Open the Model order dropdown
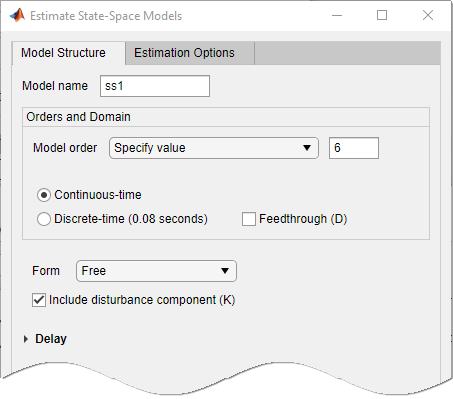This screenshot has width=453, height=399. click(x=214, y=148)
